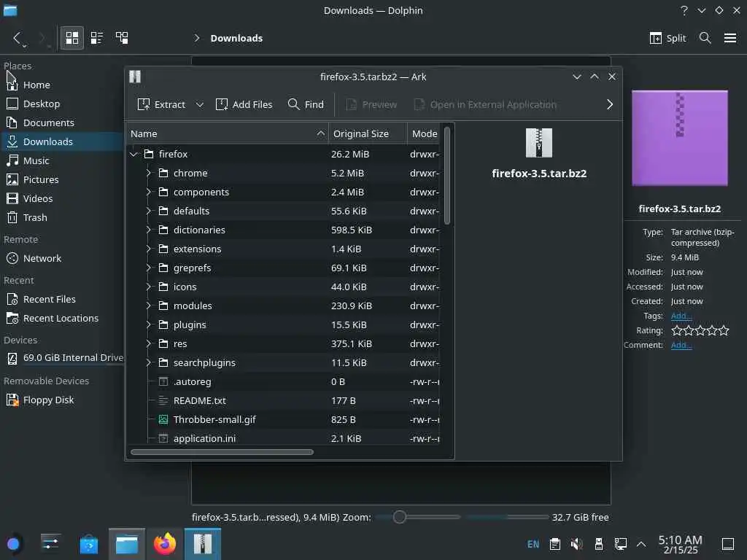Image resolution: width=747 pixels, height=560 pixels.
Task: Open Desktop in Places sidebar
Action: [x=62, y=104]
